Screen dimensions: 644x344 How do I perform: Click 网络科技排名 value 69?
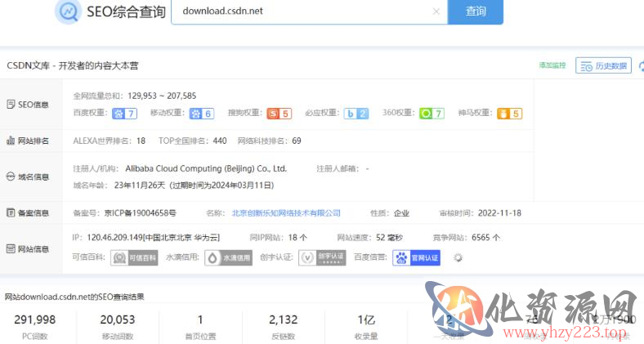tap(297, 141)
